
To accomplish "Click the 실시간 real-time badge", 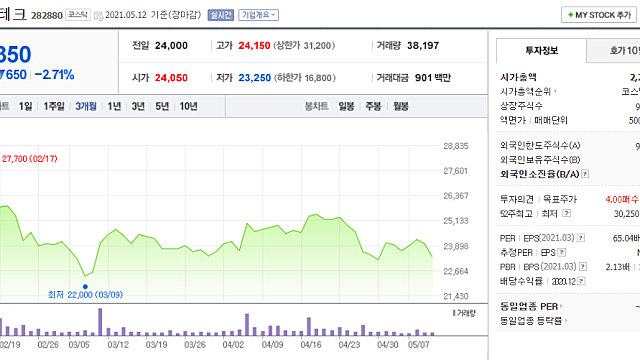I will [x=220, y=15].
